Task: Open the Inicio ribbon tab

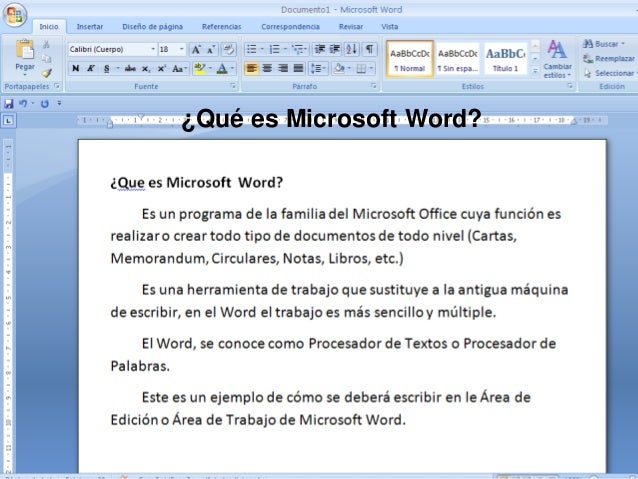Action: click(49, 26)
